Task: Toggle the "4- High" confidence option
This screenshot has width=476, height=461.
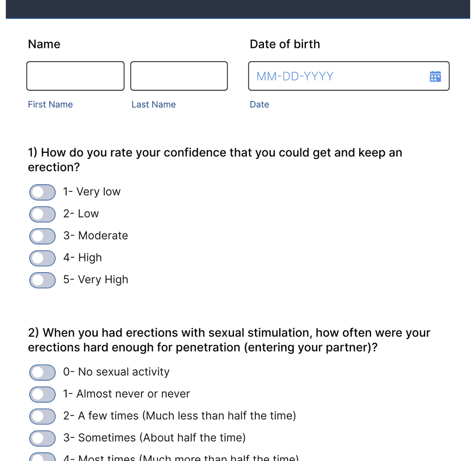Action: 42,258
